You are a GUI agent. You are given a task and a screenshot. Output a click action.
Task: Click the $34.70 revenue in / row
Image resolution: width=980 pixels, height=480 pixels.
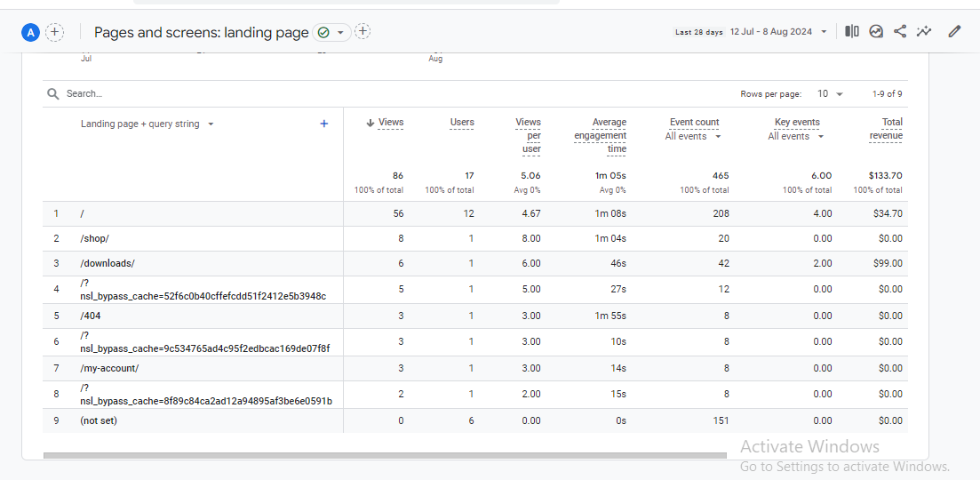click(888, 213)
